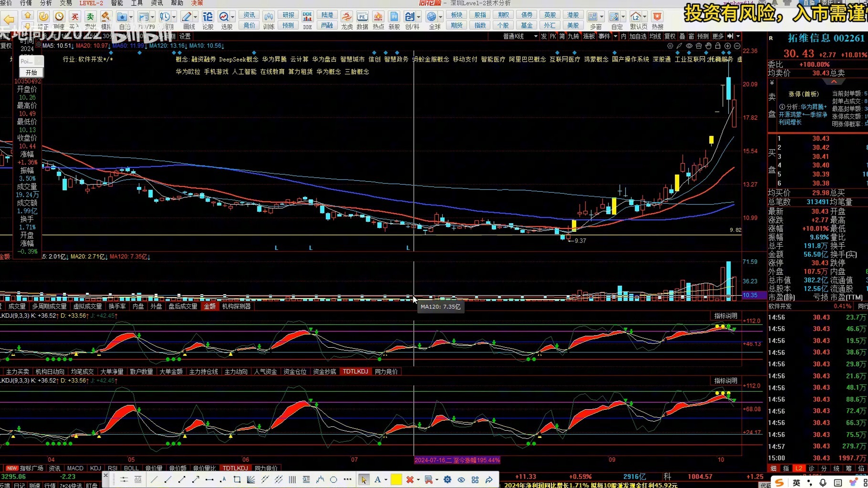Expand the 多窗 multi-window dropdown arrow

pyautogui.click(x=601, y=17)
